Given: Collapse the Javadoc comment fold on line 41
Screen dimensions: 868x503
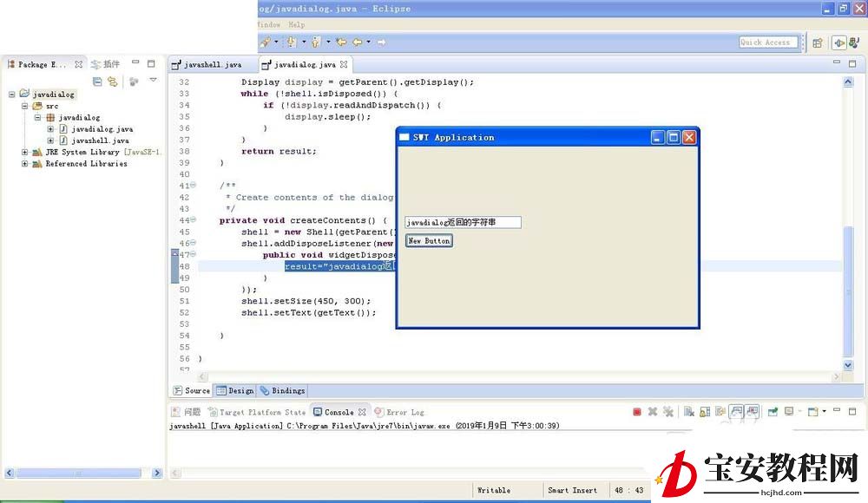Looking at the screenshot, I should coord(194,186).
